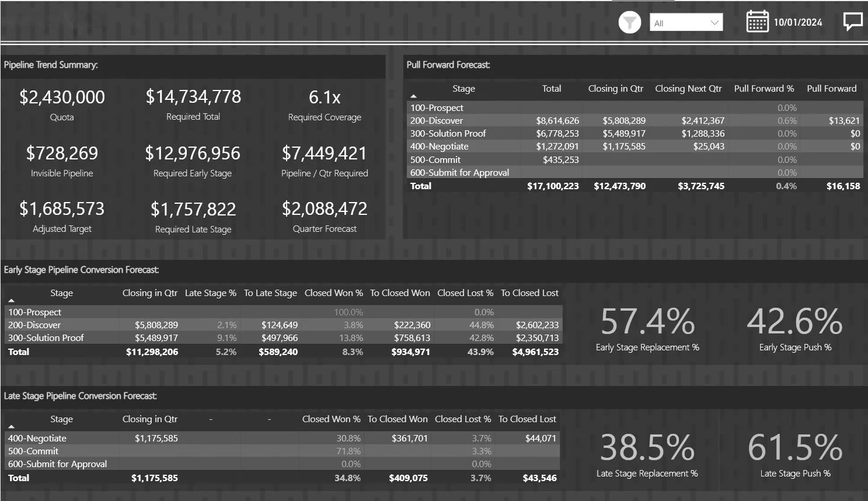Click the 61.5% Late Stage Push card
868x501 pixels.
(795, 455)
